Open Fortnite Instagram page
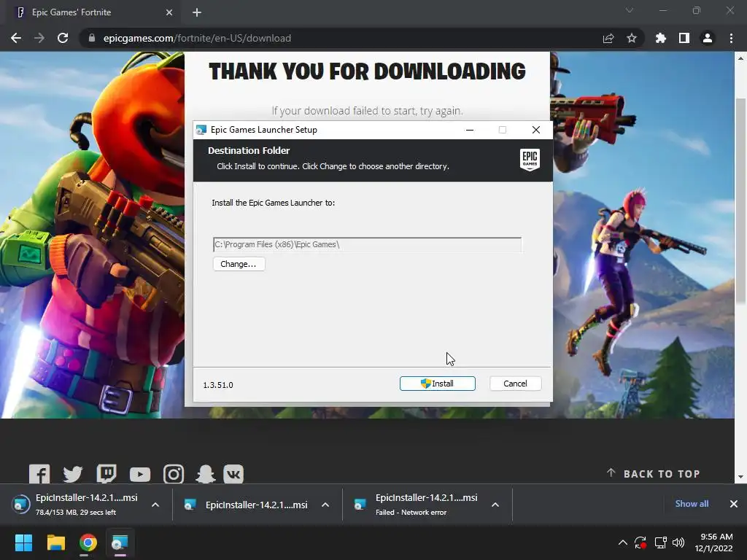 (x=174, y=474)
